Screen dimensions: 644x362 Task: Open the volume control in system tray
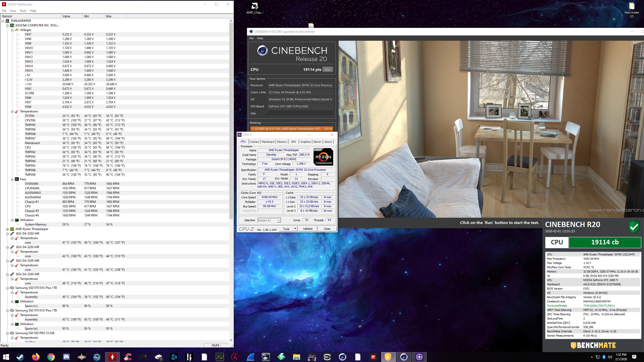click(x=610, y=357)
